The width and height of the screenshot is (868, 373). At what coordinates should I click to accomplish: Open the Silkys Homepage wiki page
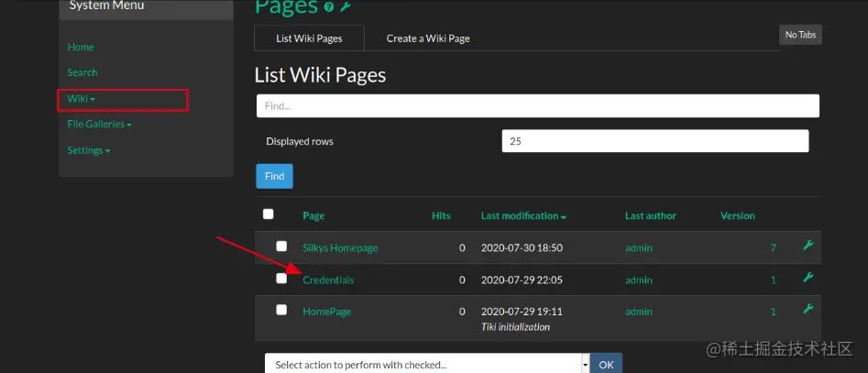pos(340,247)
